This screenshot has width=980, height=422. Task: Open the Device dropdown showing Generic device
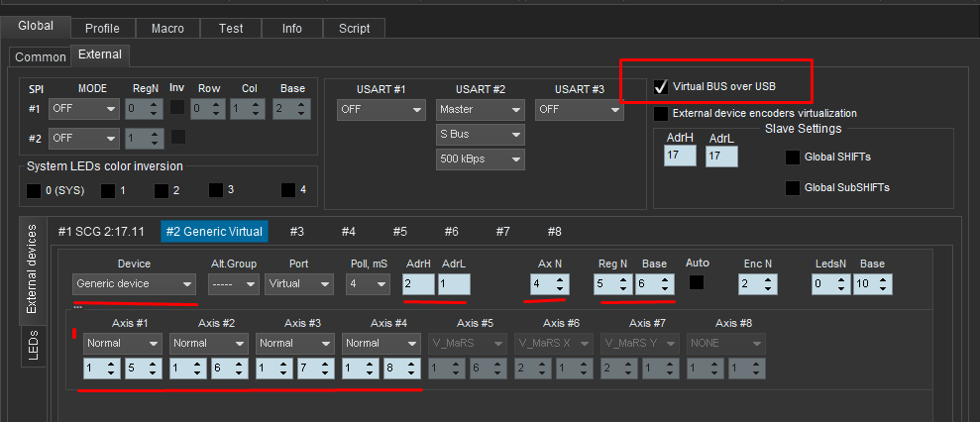[135, 284]
